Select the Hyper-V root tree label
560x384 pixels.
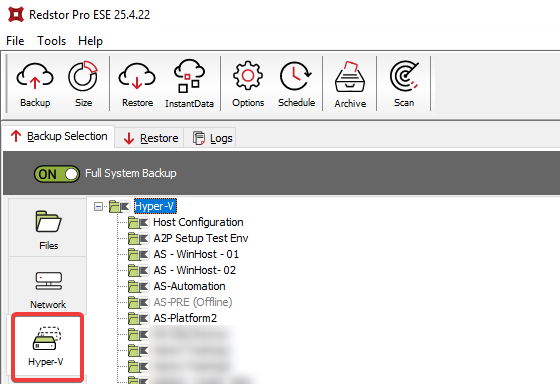[155, 206]
